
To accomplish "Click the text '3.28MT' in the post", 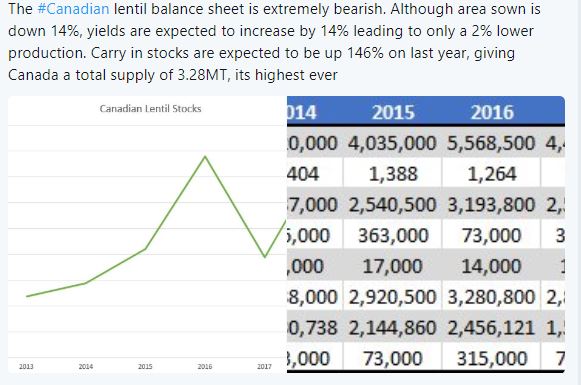I will click(x=202, y=75).
